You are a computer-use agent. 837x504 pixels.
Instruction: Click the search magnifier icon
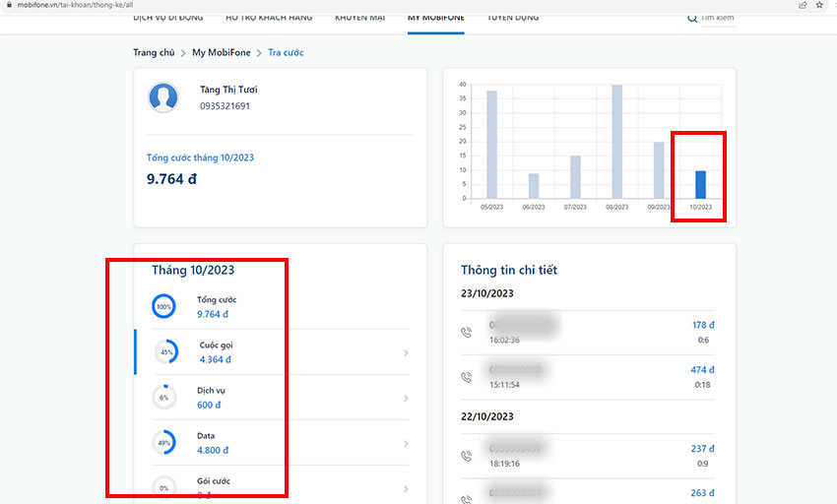[x=692, y=18]
